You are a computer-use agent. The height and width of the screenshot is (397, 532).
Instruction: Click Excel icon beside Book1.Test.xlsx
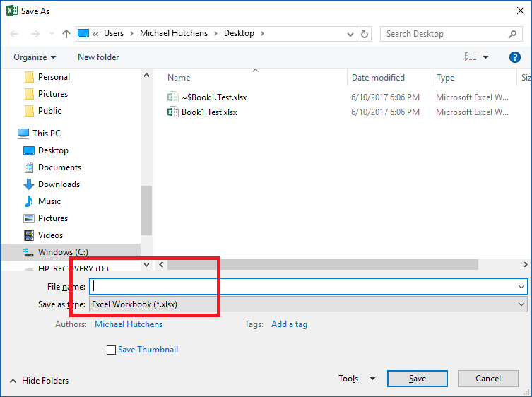coord(172,112)
